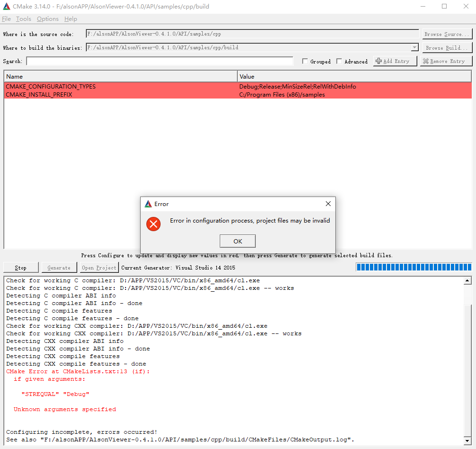Screen dimensions: 476x449
Task: Enable the Grouped checkbox
Action: [305, 62]
